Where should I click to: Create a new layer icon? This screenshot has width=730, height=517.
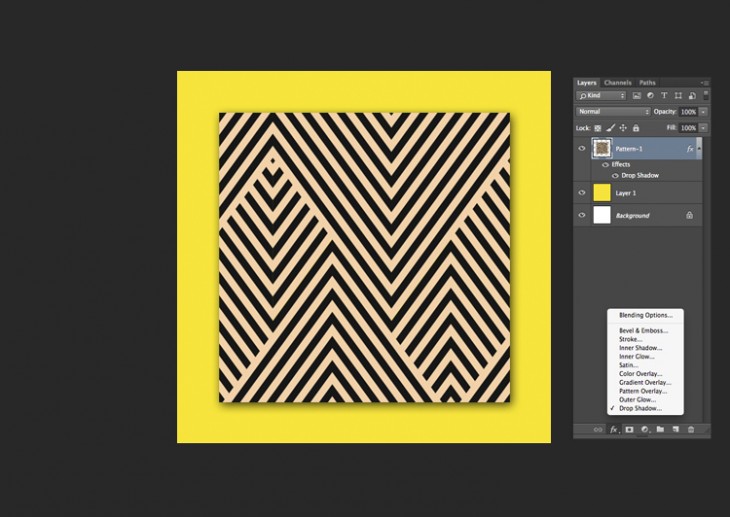coord(676,429)
